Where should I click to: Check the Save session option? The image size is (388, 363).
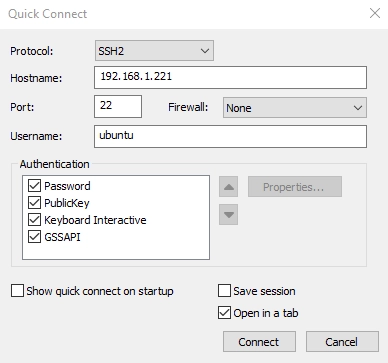pos(224,291)
